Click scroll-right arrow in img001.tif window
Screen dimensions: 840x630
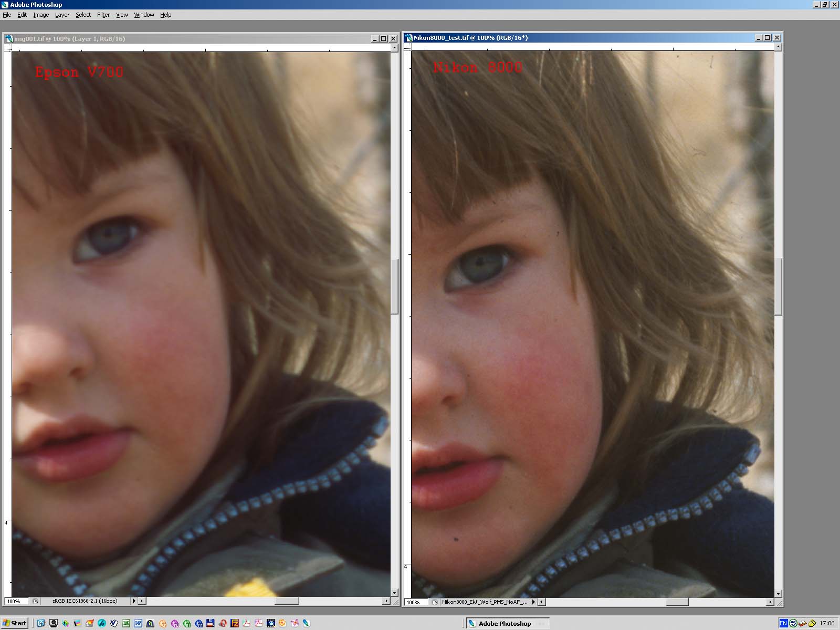coord(386,601)
